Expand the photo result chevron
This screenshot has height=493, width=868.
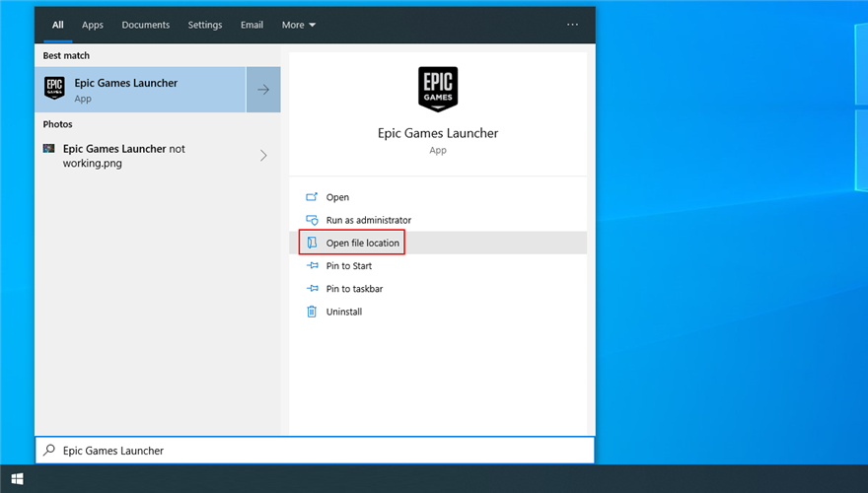263,156
